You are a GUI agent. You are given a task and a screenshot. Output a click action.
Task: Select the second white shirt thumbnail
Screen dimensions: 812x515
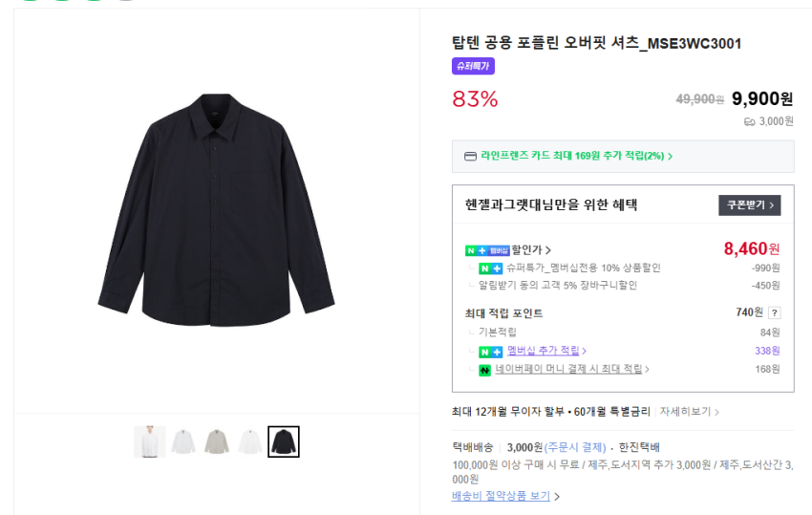pos(250,441)
